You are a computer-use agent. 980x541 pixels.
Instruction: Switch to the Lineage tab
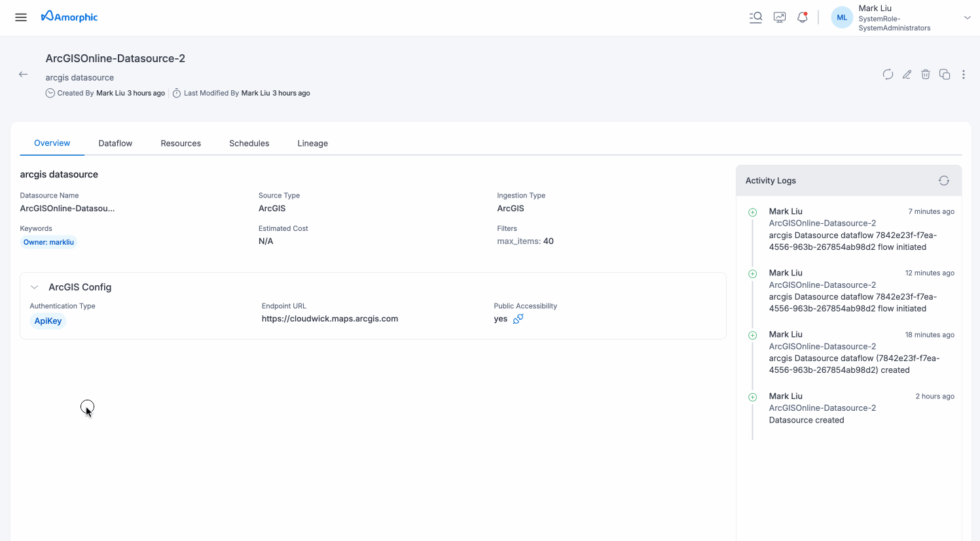pos(312,143)
